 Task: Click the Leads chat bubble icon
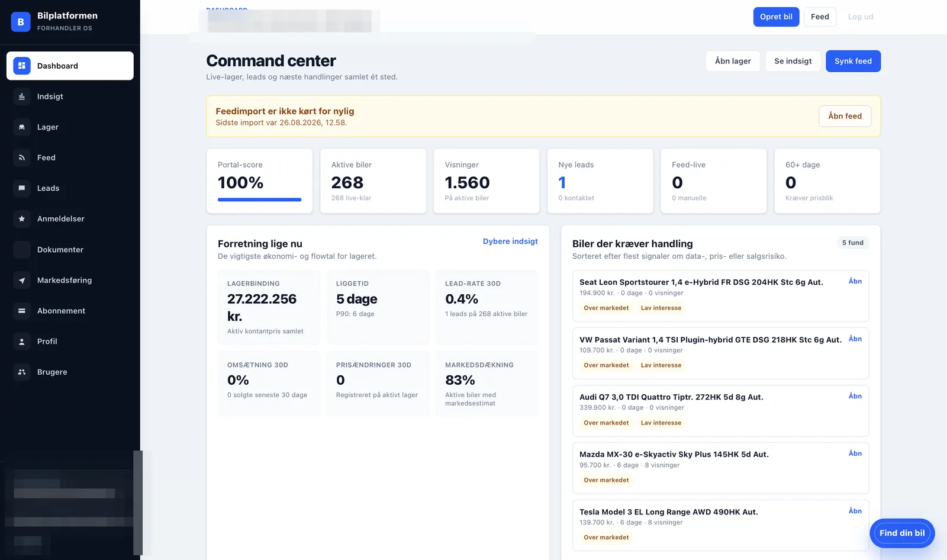tap(22, 188)
